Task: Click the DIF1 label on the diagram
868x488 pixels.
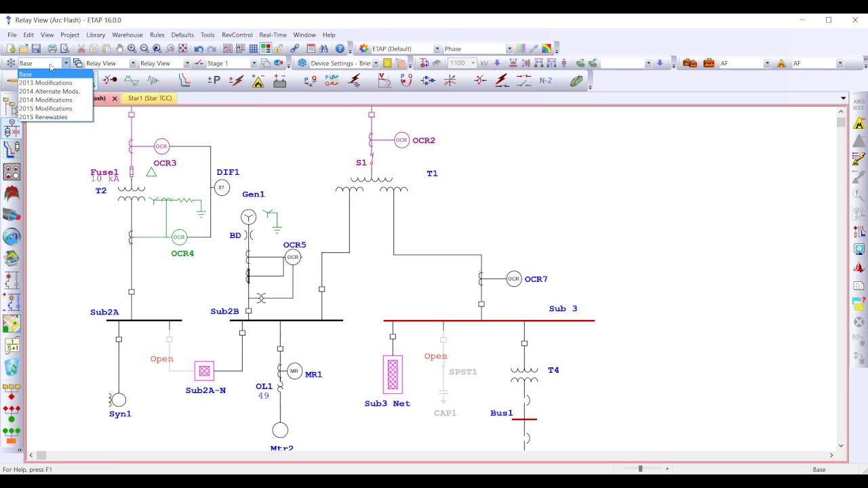Action: point(228,172)
